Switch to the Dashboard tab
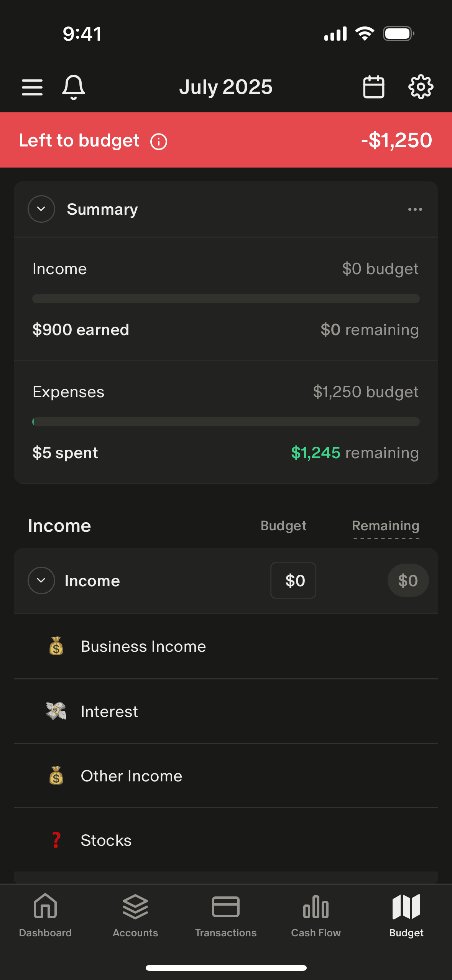This screenshot has height=980, width=452. click(x=45, y=915)
